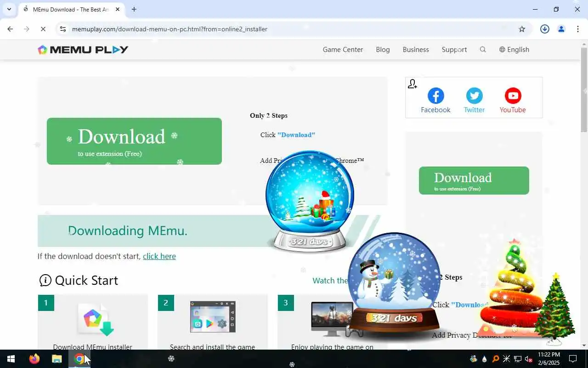Click the sidebar green Download button

coord(474,180)
